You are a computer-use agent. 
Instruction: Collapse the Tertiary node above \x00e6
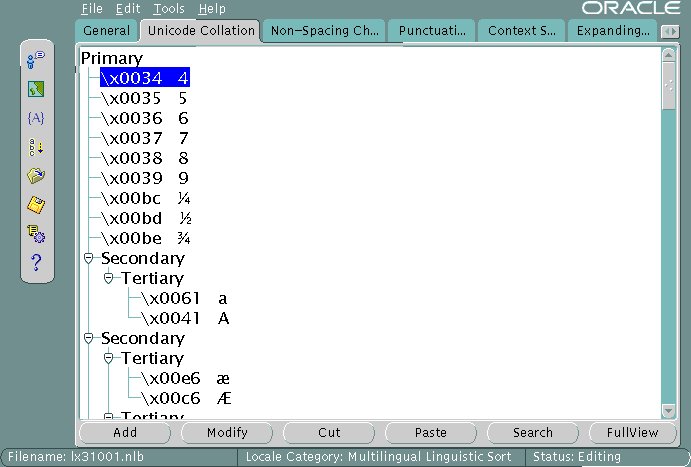[108, 358]
